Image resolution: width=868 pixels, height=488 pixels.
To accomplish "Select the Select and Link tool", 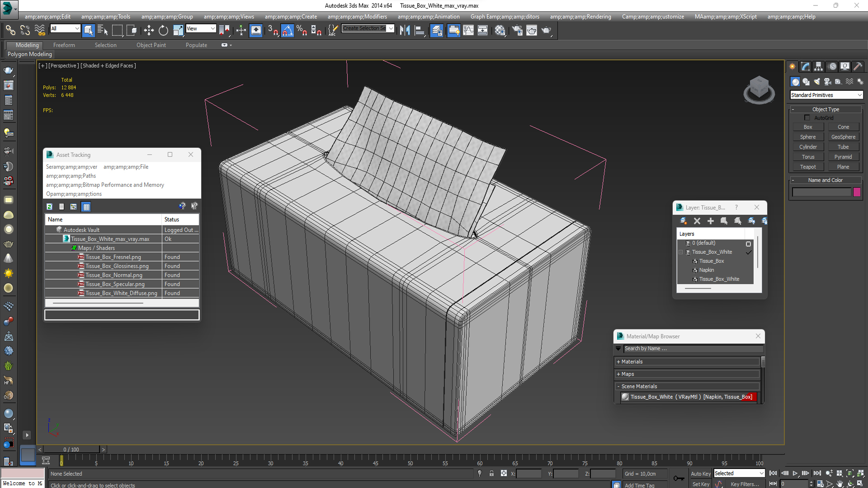I will point(10,30).
